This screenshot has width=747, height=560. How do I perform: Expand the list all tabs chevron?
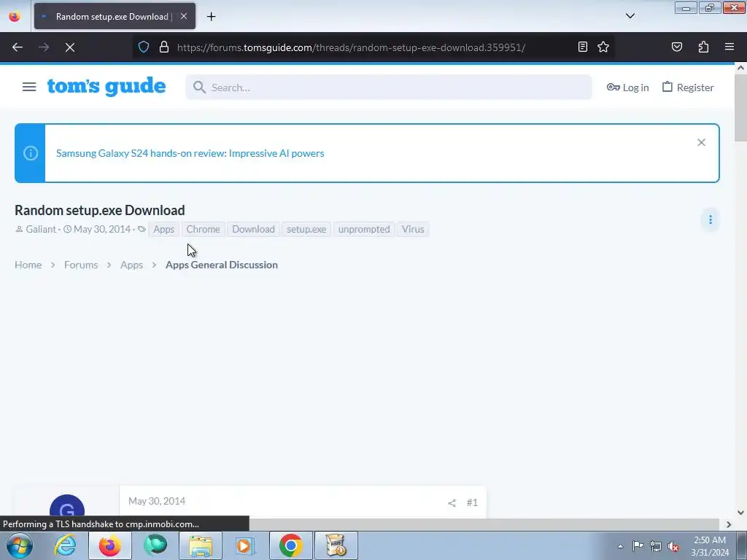(x=630, y=16)
